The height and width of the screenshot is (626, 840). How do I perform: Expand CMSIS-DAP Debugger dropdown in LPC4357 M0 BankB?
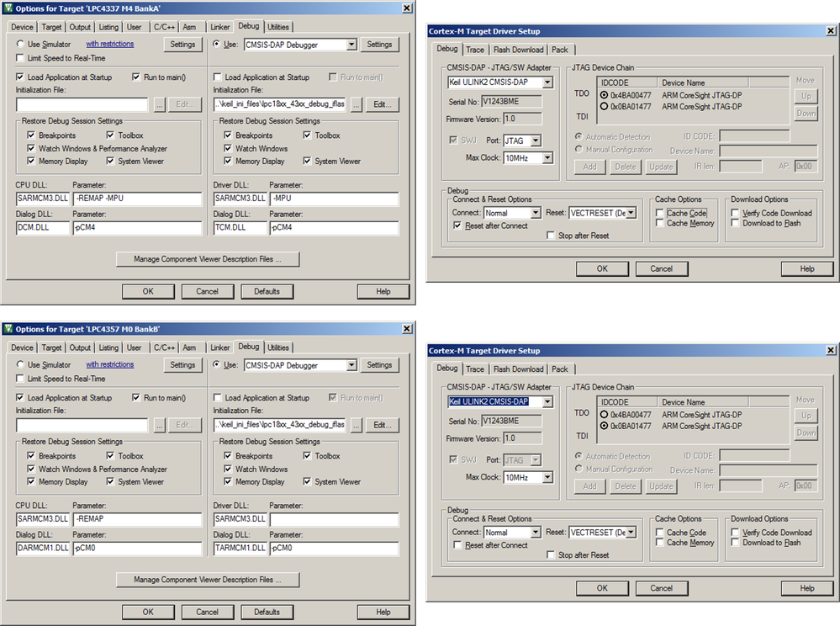[x=351, y=365]
